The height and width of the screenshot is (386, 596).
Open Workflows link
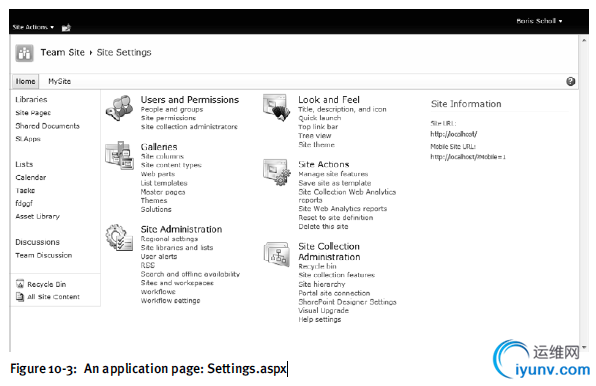pyautogui.click(x=158, y=292)
